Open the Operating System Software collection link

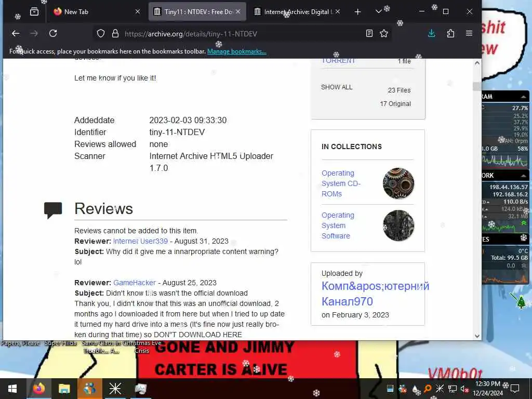click(338, 225)
